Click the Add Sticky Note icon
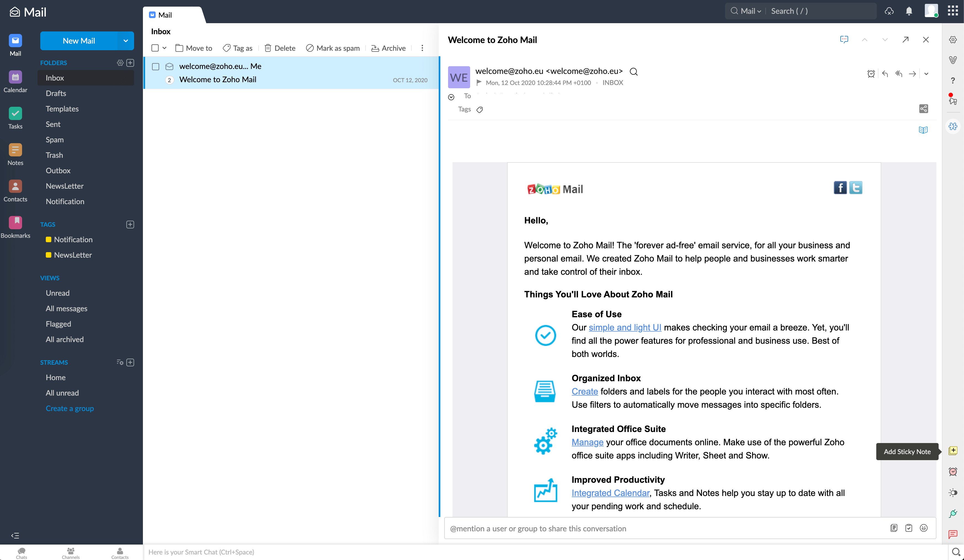 pyautogui.click(x=953, y=450)
